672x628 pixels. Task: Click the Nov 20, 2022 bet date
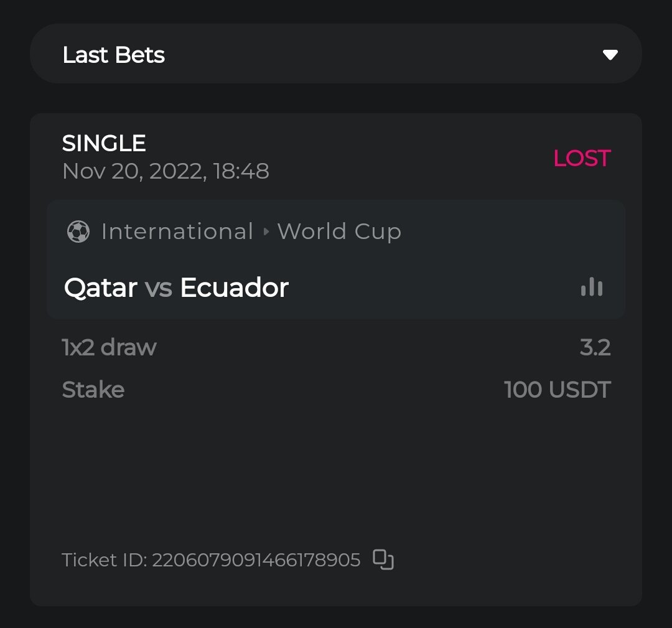[166, 171]
